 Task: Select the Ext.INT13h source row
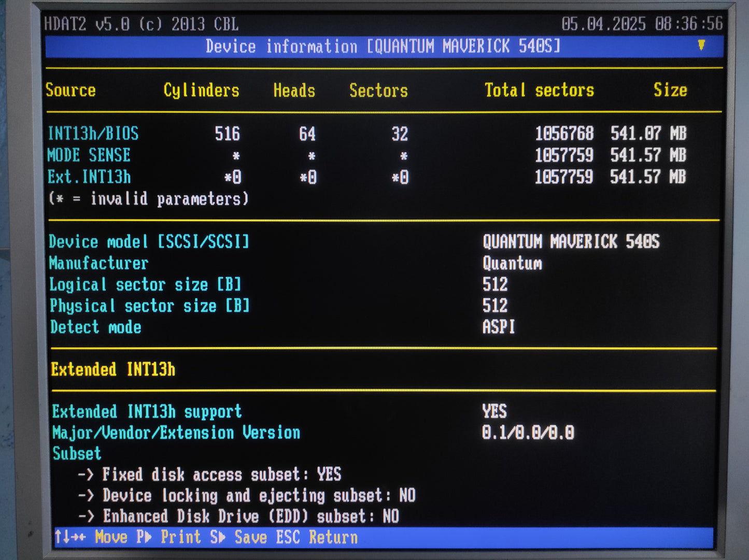[x=89, y=177]
